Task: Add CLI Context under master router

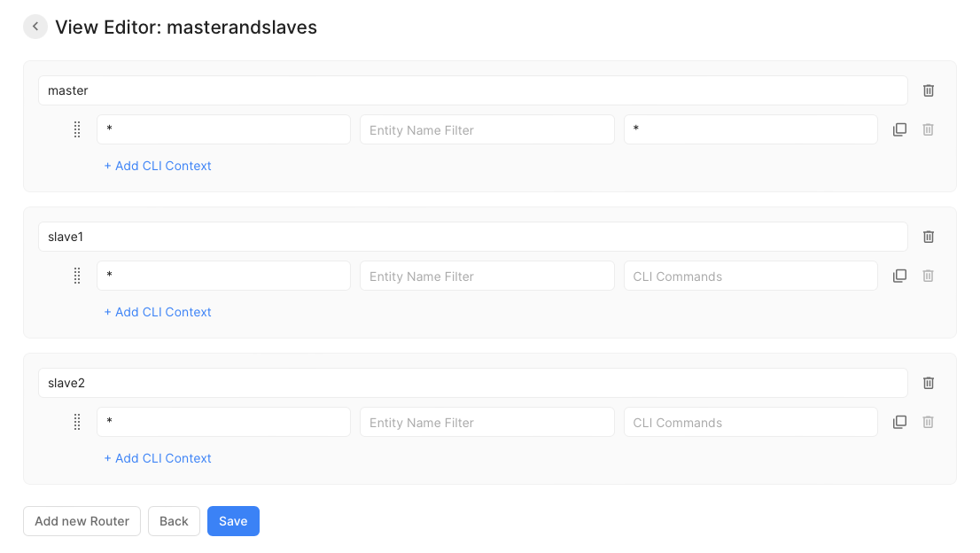Action: (x=158, y=166)
